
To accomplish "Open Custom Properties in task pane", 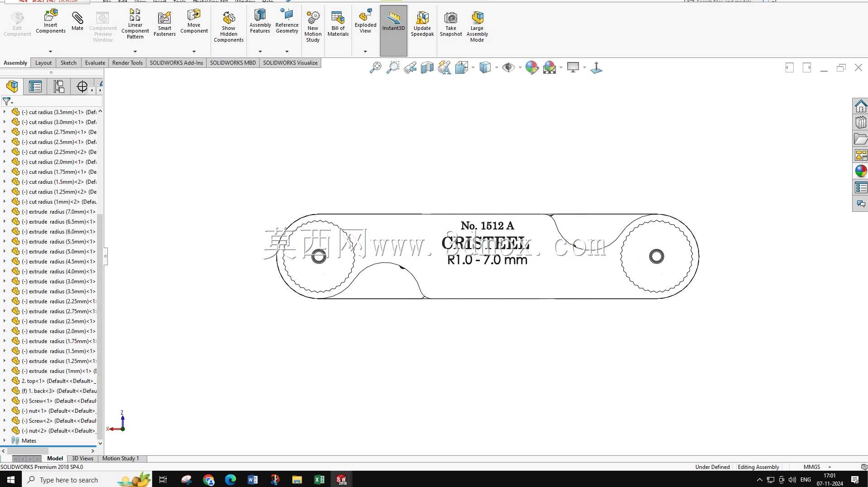I will [x=860, y=187].
